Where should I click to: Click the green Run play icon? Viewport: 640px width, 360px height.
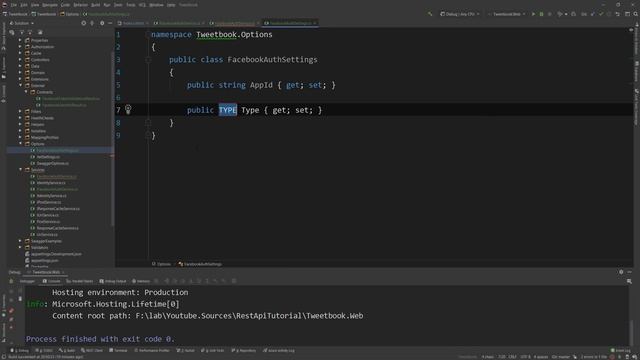click(533, 14)
